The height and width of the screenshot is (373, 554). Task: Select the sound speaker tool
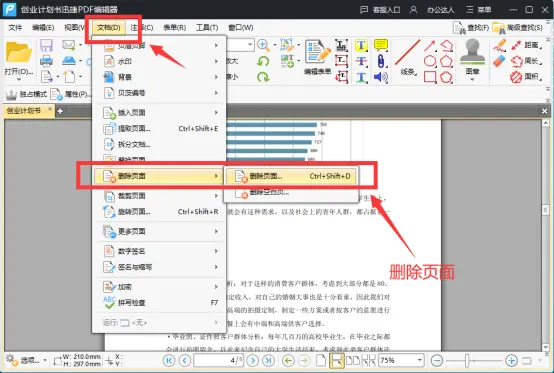[x=381, y=77]
